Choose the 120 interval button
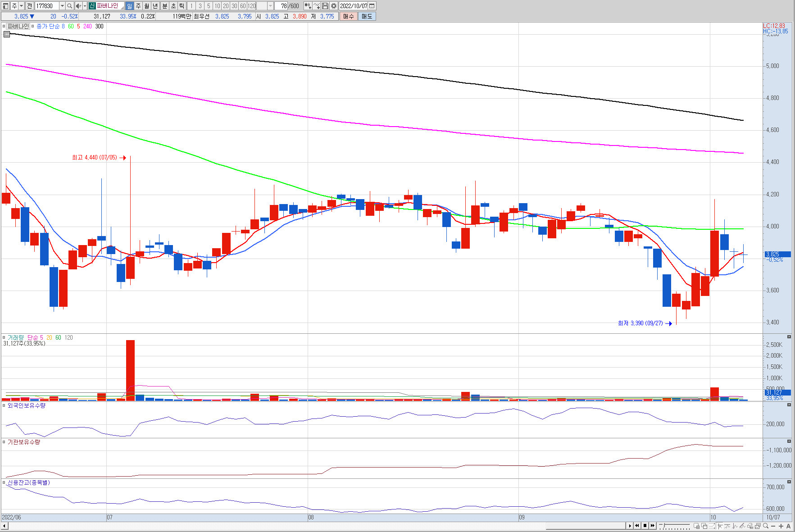Image resolution: width=795 pixels, height=532 pixels. point(252,6)
